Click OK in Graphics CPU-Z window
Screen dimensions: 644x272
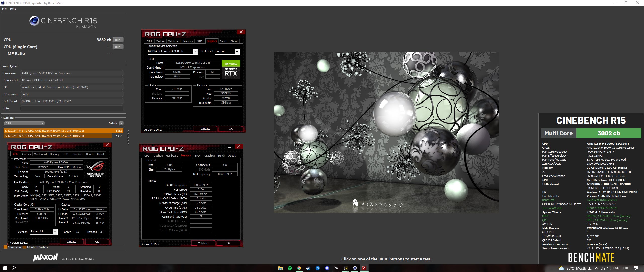tap(231, 129)
